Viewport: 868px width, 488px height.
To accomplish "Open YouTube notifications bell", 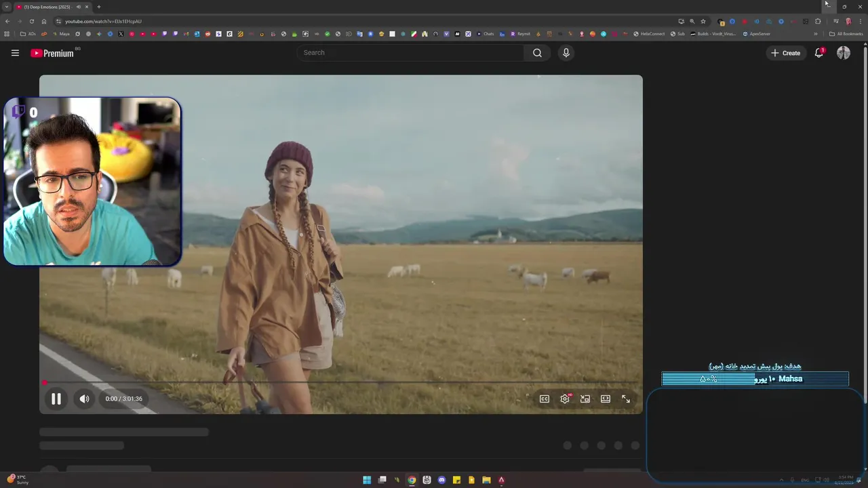I will pos(819,53).
